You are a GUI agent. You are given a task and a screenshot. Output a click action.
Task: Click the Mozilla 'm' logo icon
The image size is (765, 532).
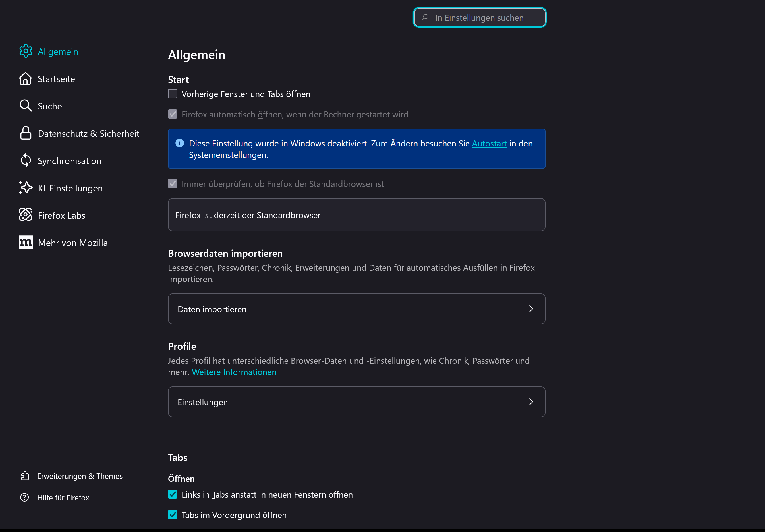pos(26,242)
